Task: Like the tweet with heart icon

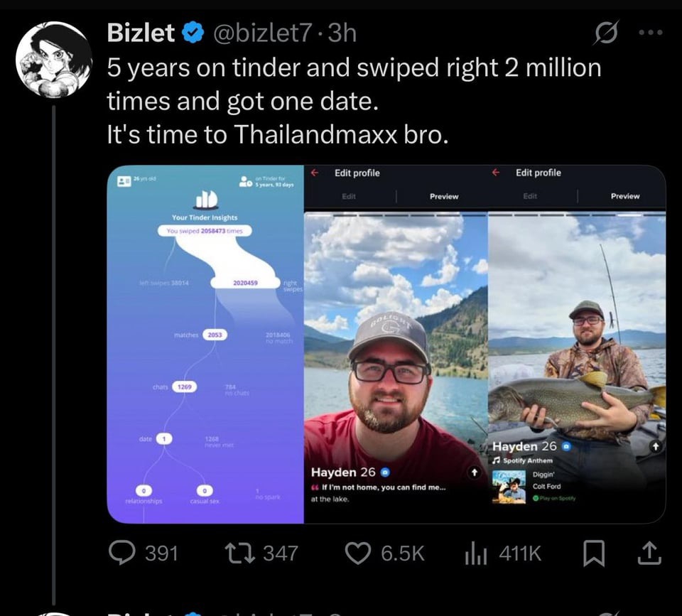Action: pyautogui.click(x=357, y=553)
